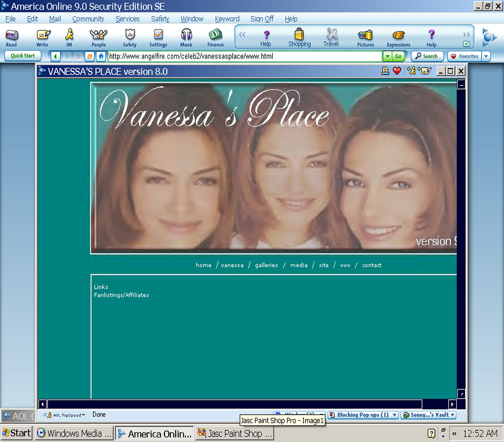The width and height of the screenshot is (504, 442).
Task: Click the Music headphones icon
Action: tap(186, 38)
